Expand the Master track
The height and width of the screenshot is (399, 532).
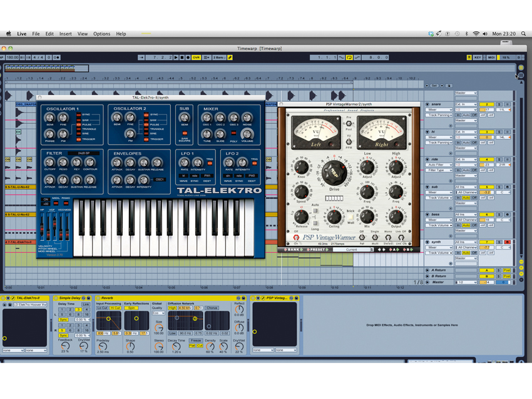(427, 282)
